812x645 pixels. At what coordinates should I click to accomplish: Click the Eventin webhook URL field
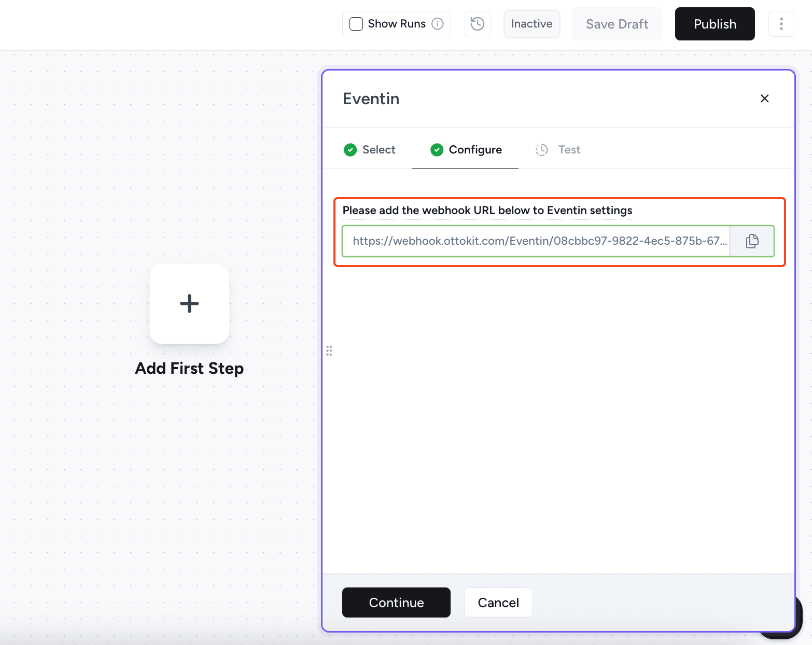pos(536,241)
